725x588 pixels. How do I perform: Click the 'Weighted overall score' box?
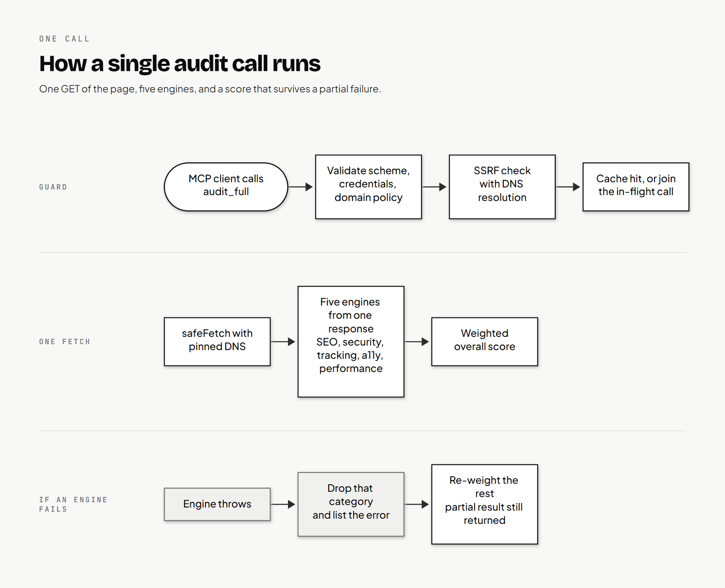484,341
